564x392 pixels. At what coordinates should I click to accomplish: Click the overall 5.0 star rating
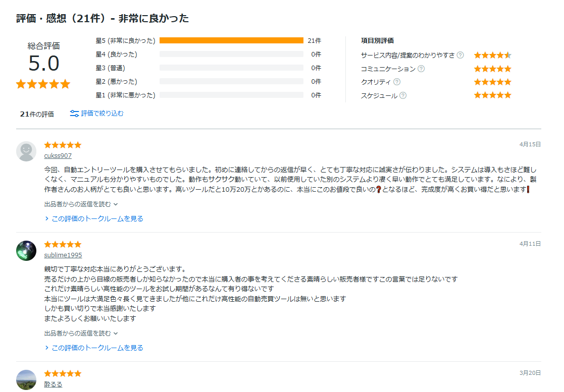coord(43,84)
